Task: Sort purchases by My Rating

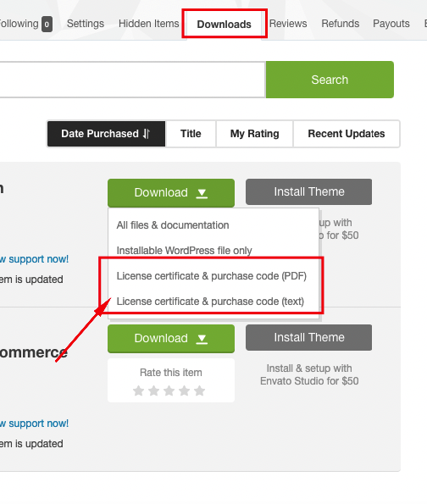Action: 255,134
